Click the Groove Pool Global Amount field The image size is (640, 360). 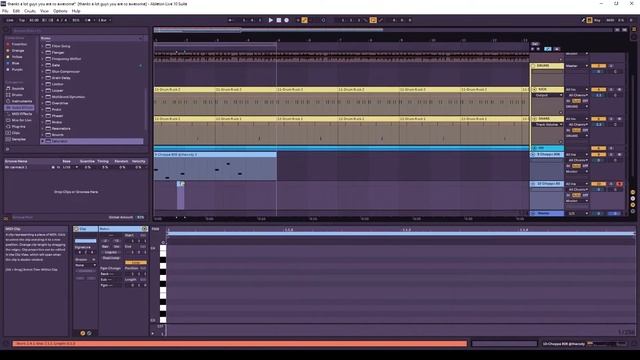click(x=140, y=218)
